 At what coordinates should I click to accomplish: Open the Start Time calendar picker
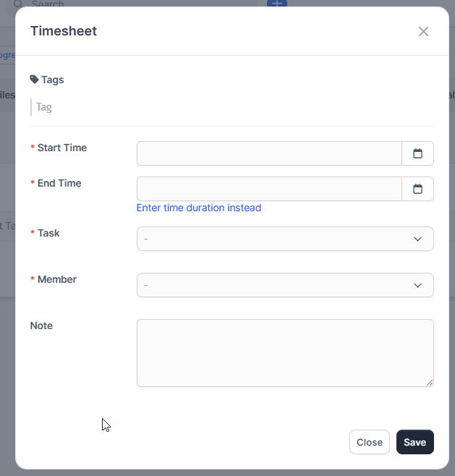coord(417,153)
